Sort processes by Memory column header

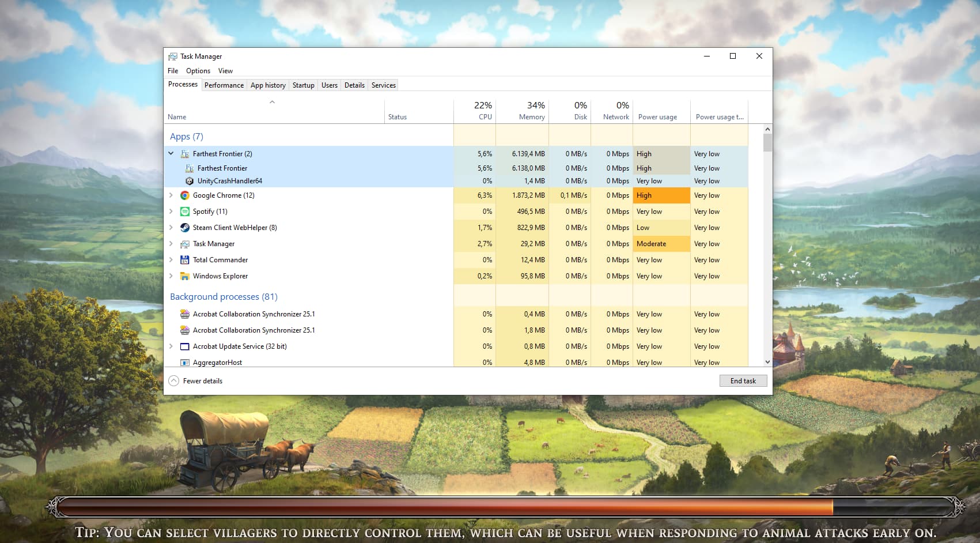point(531,111)
